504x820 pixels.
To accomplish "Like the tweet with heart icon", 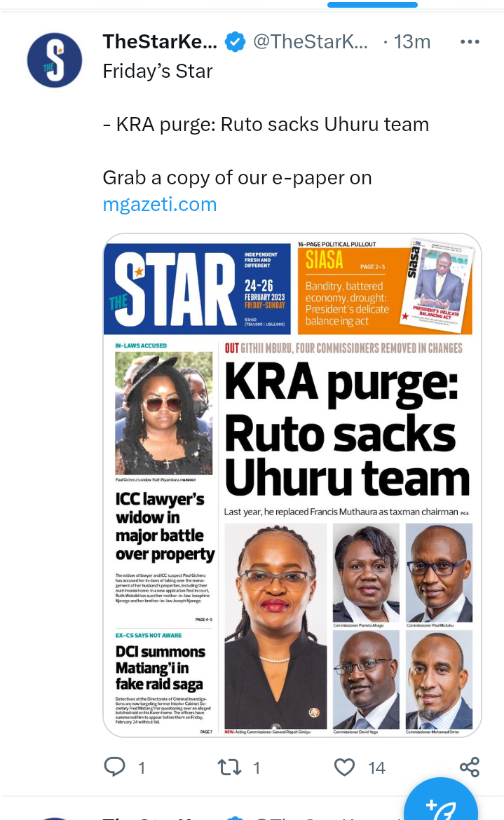I will click(x=345, y=767).
